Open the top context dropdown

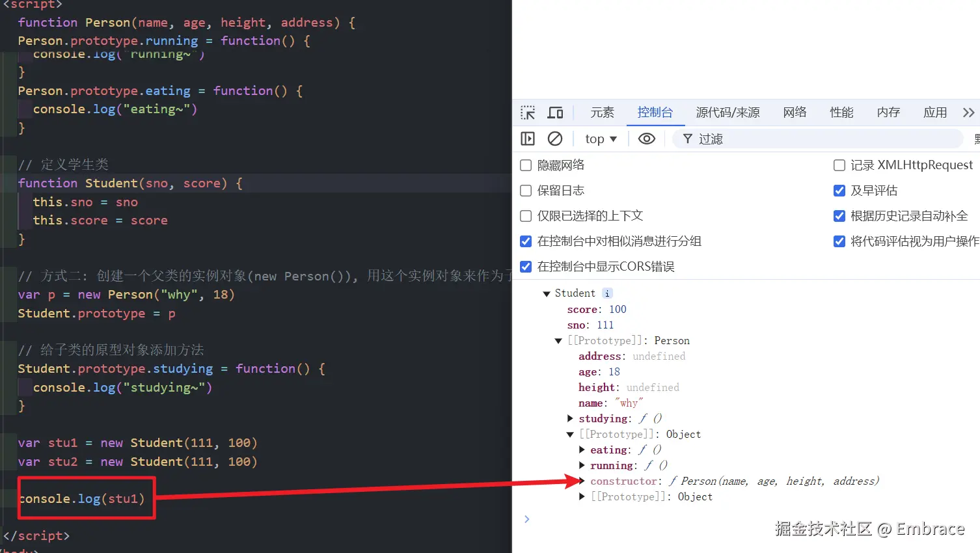tap(601, 139)
